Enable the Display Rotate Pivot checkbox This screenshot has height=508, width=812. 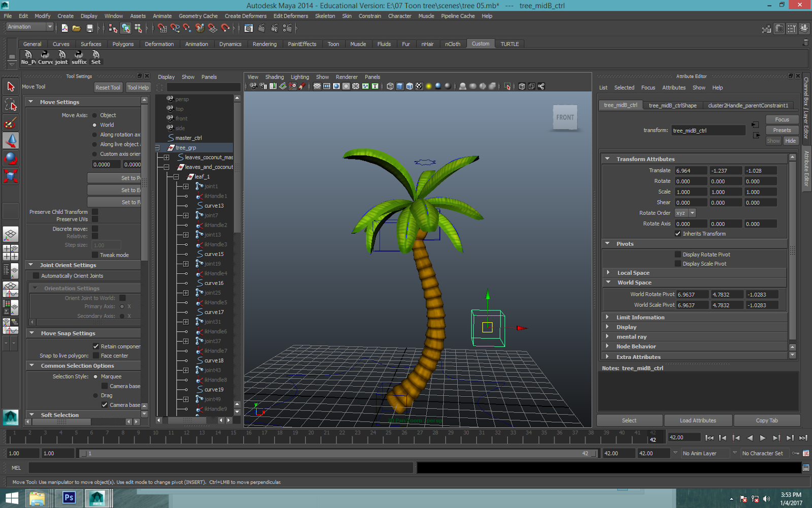(678, 254)
